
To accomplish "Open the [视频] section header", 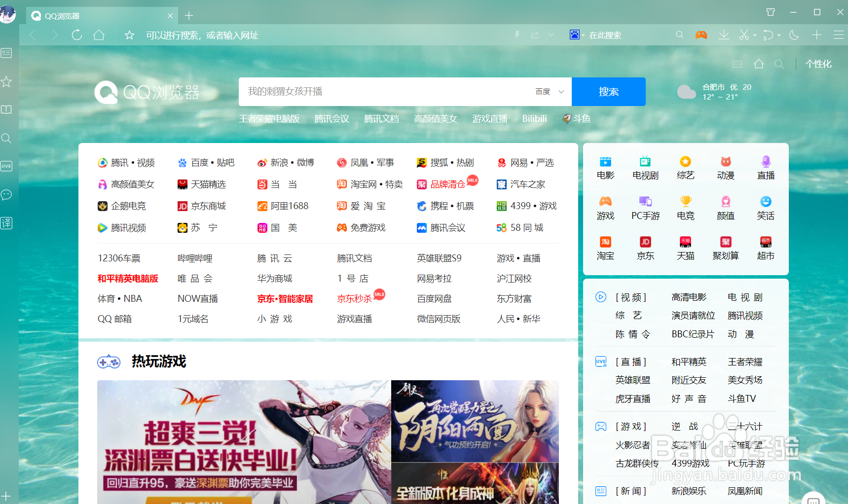I will coord(631,297).
